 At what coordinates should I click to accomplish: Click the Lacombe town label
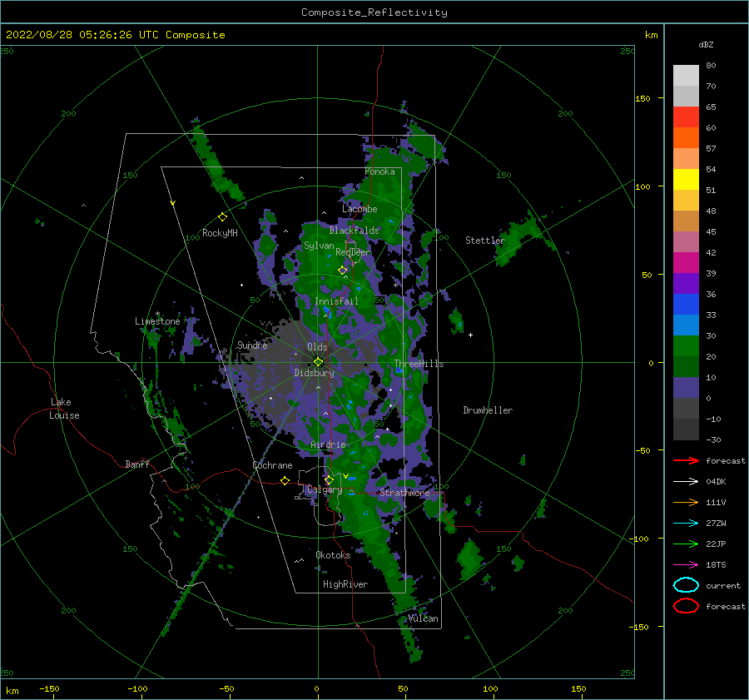pos(360,209)
